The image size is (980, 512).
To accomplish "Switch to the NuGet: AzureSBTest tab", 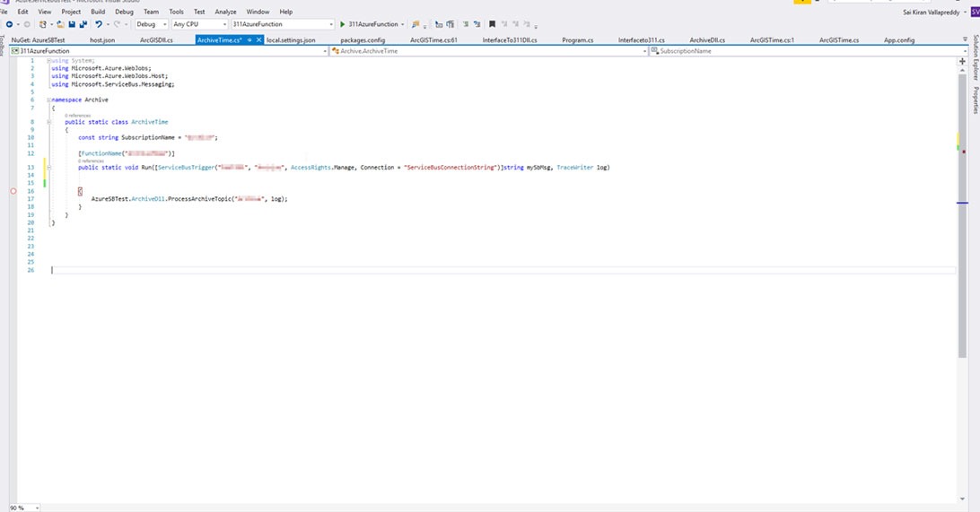I will tap(38, 40).
